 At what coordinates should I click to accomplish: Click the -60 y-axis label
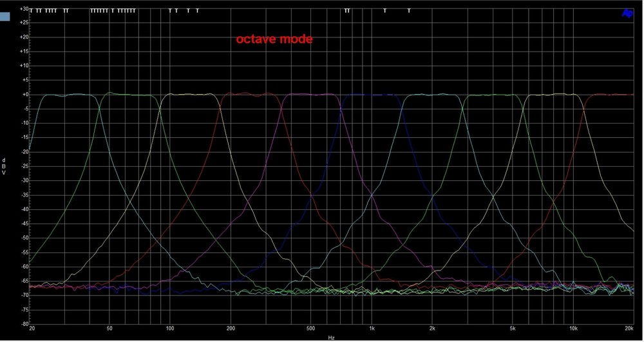(x=24, y=267)
